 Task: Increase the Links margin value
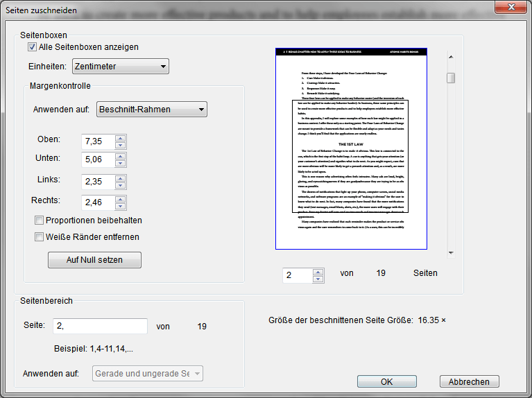pos(121,178)
